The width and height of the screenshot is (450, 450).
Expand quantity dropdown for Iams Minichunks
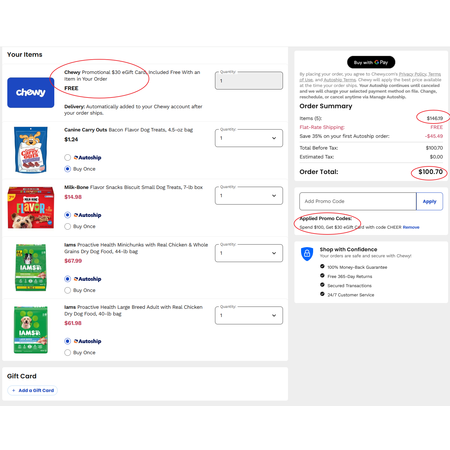point(249,253)
